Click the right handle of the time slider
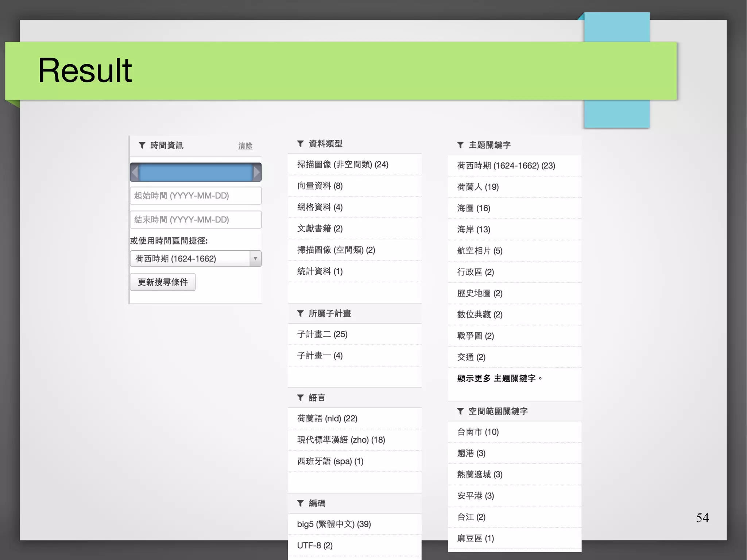Image resolution: width=747 pixels, height=560 pixels. point(257,172)
